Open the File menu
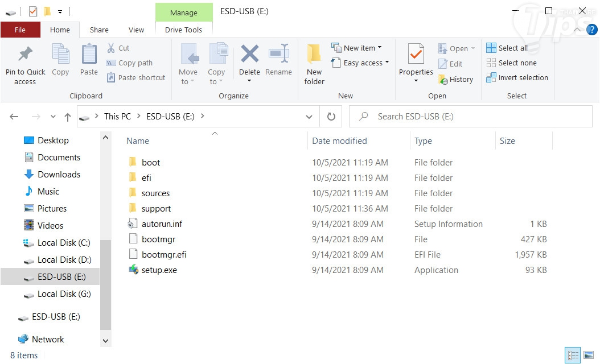 [x=20, y=30]
